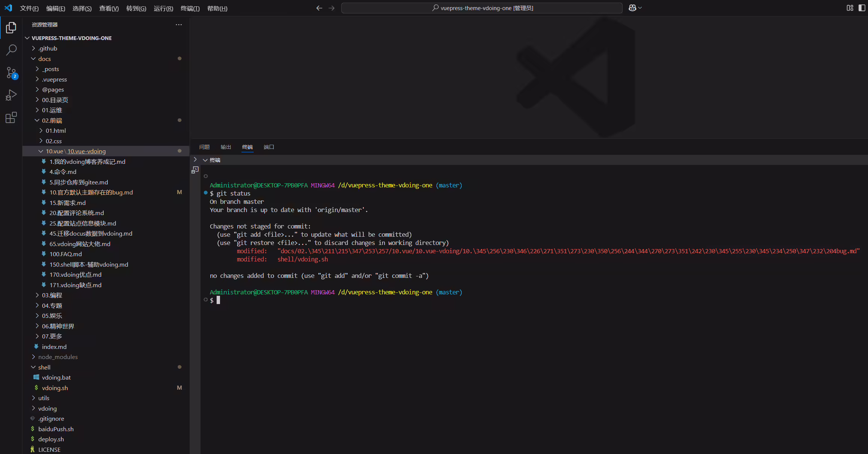
Task: Open the 终端(T) menu
Action: tap(190, 8)
